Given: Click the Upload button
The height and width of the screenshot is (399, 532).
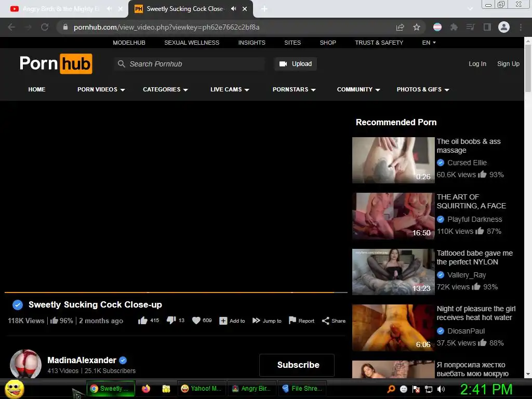Looking at the screenshot, I should click(x=296, y=64).
